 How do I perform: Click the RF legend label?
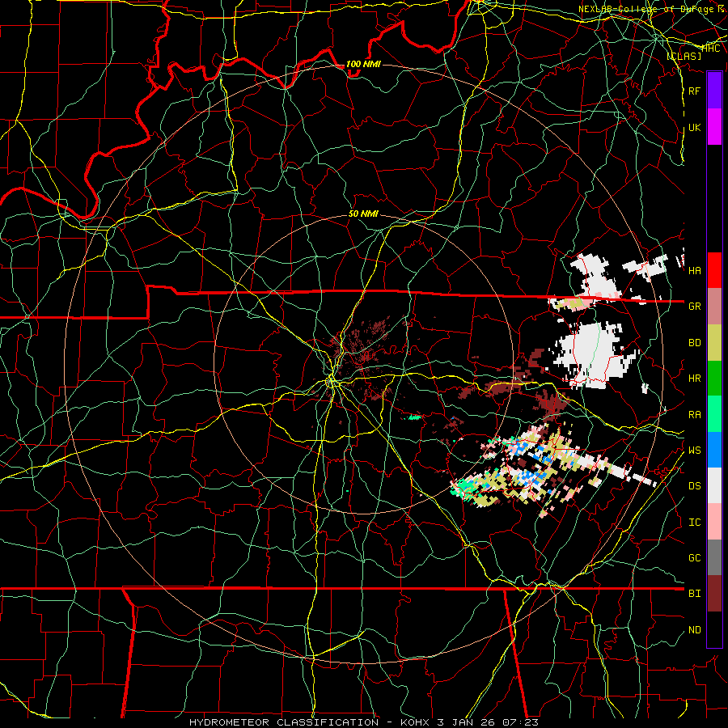click(694, 91)
